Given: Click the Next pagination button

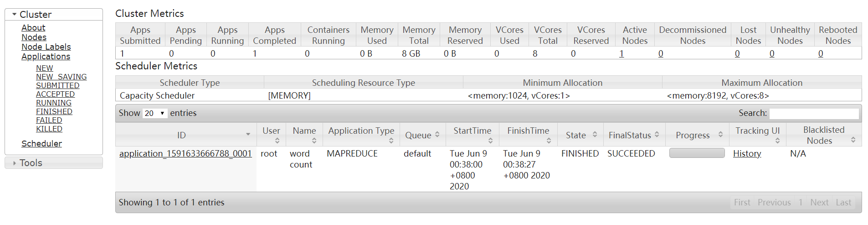Looking at the screenshot, I should click(819, 203).
